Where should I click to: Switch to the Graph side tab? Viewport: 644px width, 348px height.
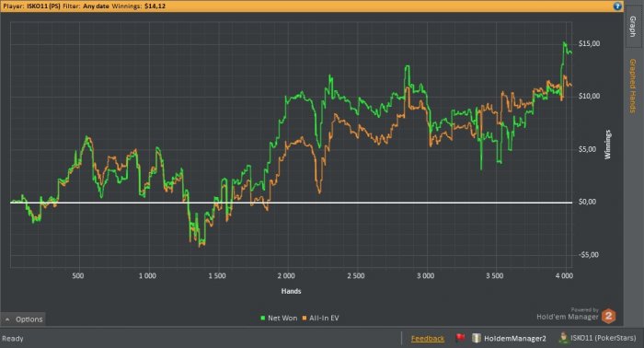633,27
